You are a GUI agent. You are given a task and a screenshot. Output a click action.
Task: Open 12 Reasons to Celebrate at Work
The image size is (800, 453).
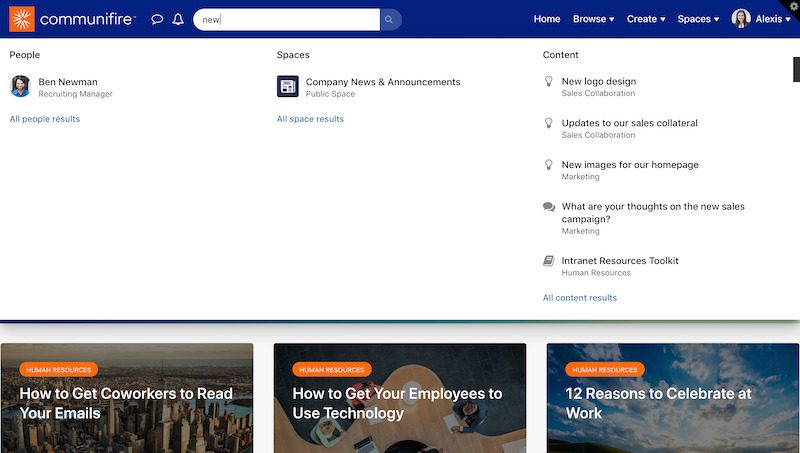pyautogui.click(x=658, y=403)
